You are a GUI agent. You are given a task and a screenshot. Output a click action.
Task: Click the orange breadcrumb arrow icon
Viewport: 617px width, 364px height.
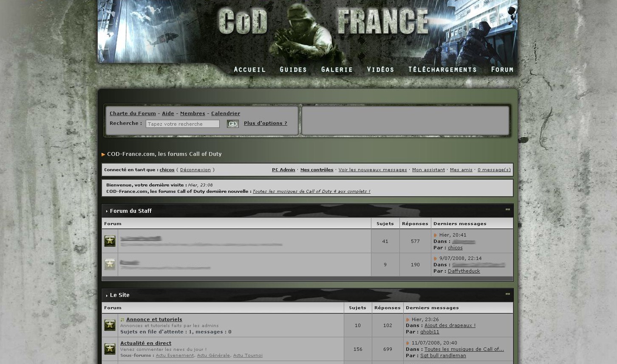(103, 155)
